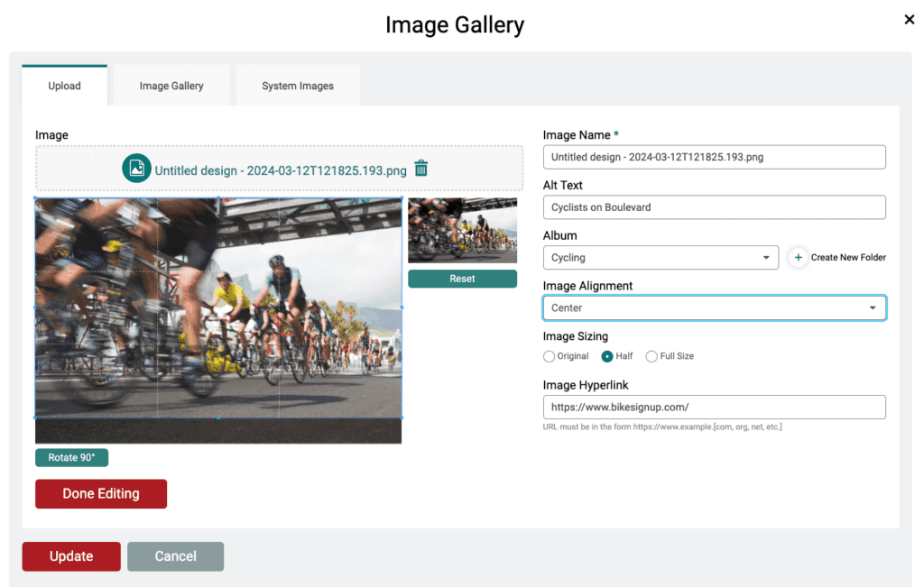Screen dimensions: 924x587
Task: Click the trash icon beside the uploaded filename
Action: tap(421, 169)
